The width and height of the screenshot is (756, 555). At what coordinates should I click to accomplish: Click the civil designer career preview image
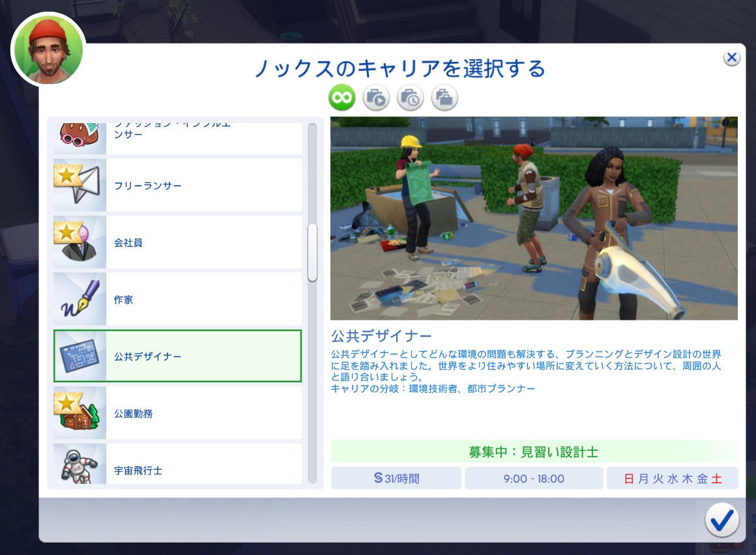(534, 218)
